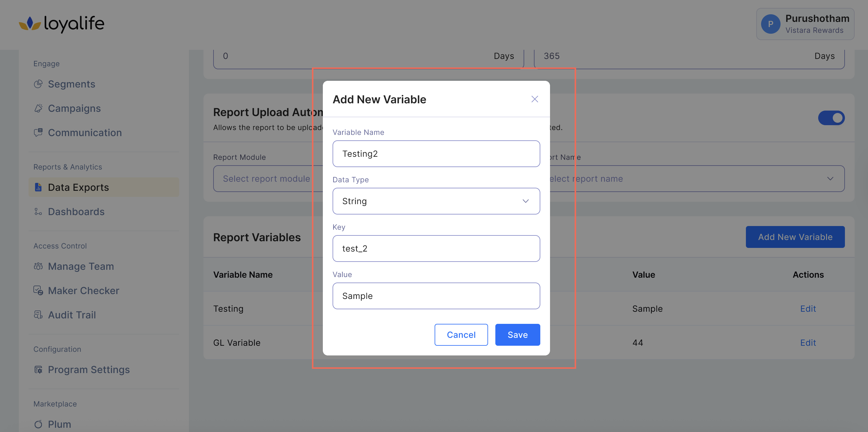The width and height of the screenshot is (868, 432).
Task: Click the Program Settings gear icon
Action: tap(38, 370)
